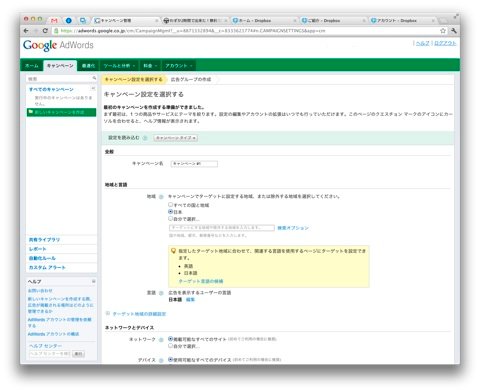Screen dimensions: 480x392
Task: Focus the target region entry field
Action: pyautogui.click(x=222, y=228)
